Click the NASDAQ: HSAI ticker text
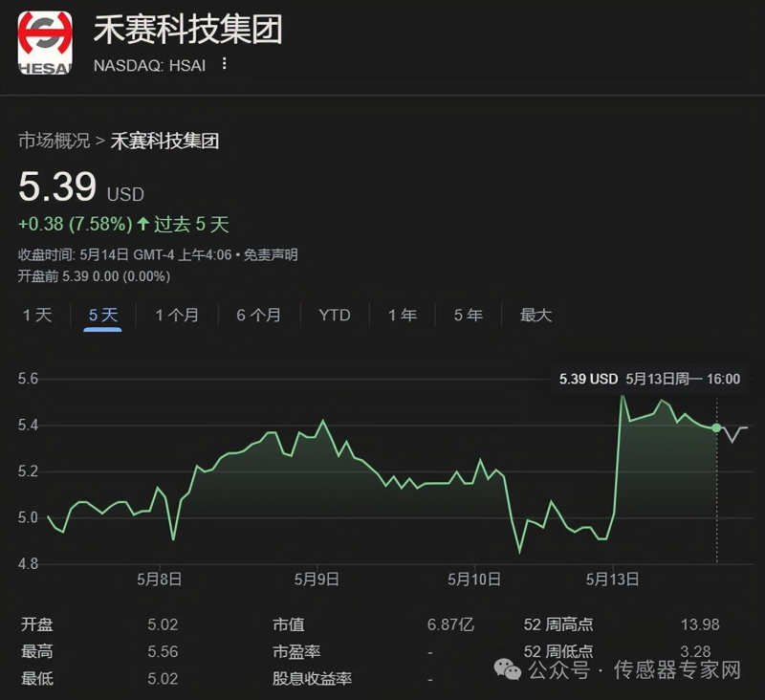The height and width of the screenshot is (700, 765). pos(149,65)
